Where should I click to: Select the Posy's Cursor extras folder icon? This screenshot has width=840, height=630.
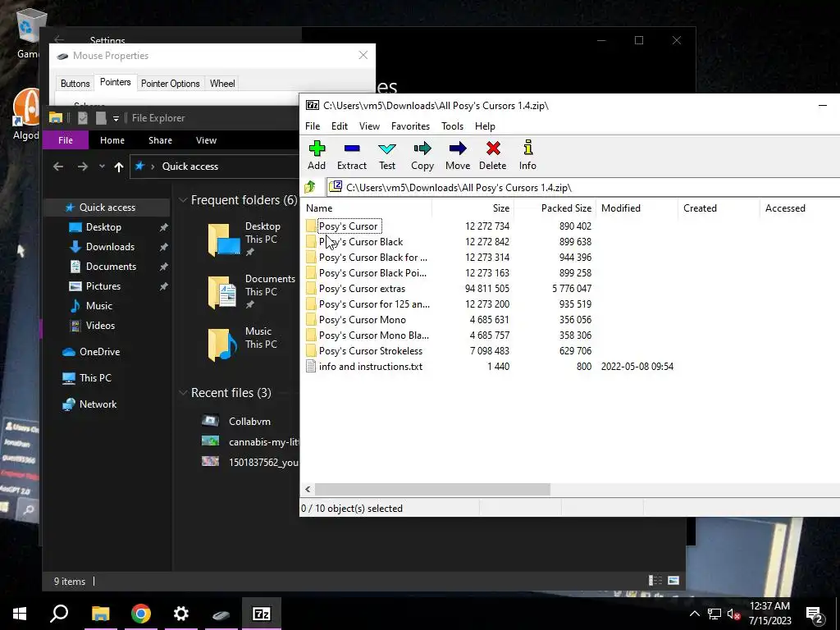[311, 288]
